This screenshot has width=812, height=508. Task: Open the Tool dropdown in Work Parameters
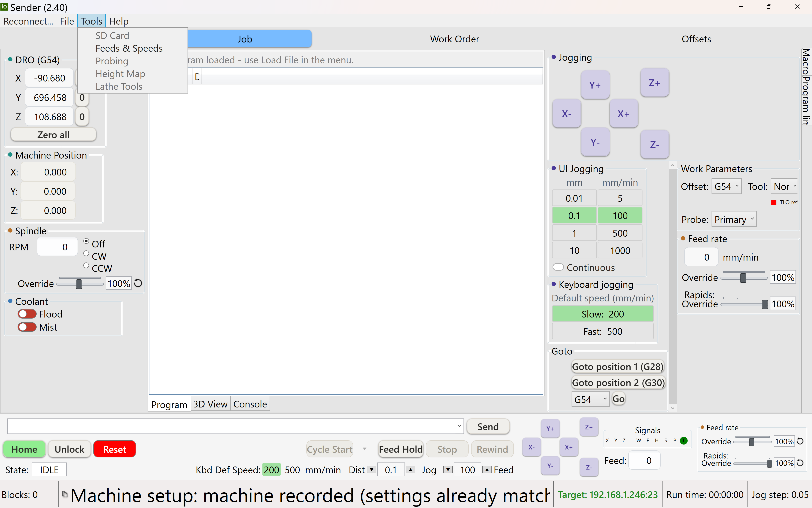tap(784, 186)
